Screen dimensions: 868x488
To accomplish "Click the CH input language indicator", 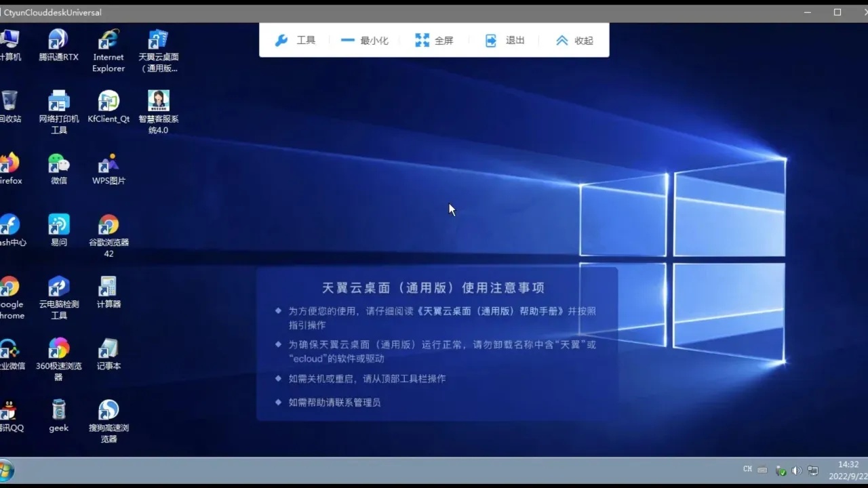I will [x=747, y=469].
